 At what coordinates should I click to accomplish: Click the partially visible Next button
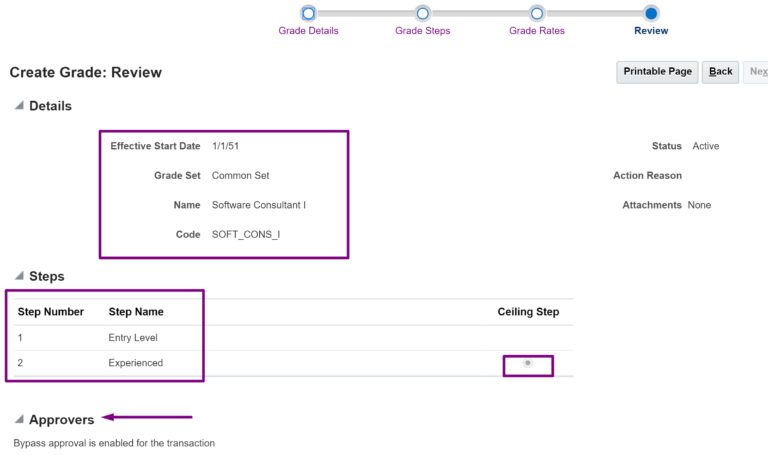click(758, 72)
